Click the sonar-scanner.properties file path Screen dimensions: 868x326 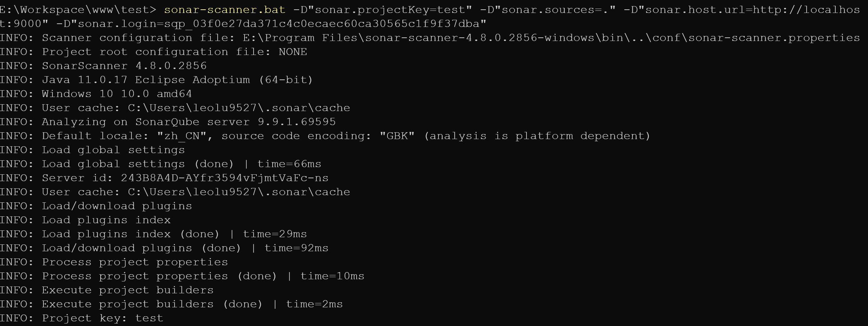pyautogui.click(x=551, y=38)
